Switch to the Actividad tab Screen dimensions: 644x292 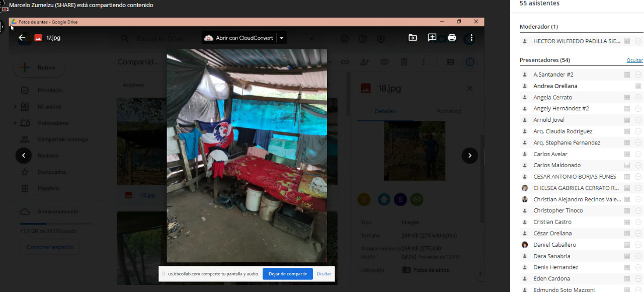449,111
